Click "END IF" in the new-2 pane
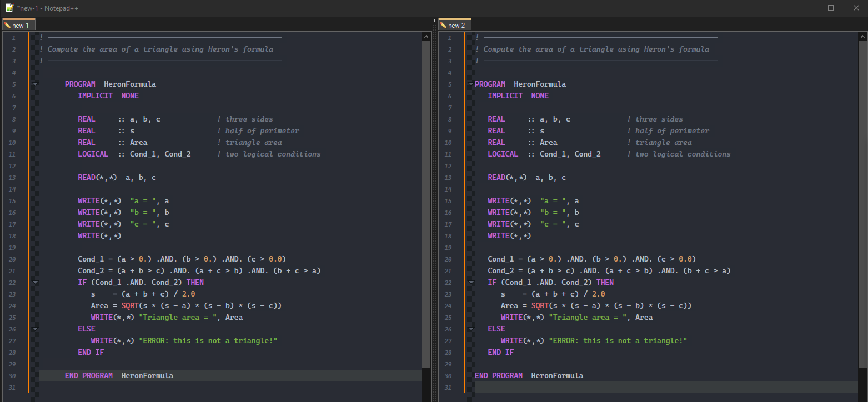The width and height of the screenshot is (868, 402). (x=501, y=353)
